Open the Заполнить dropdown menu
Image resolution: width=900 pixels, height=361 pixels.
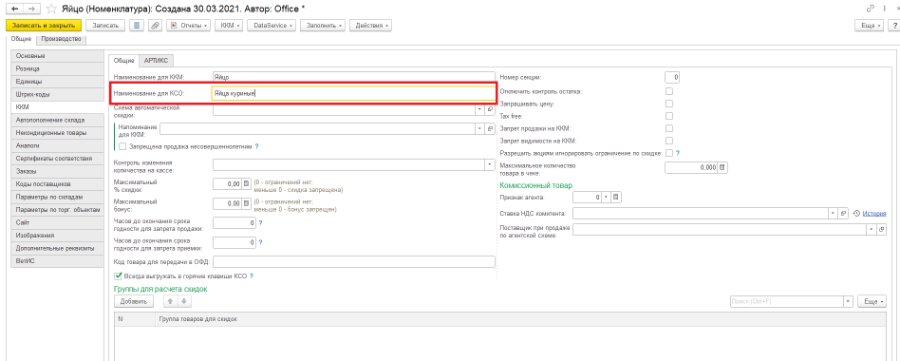coord(324,25)
